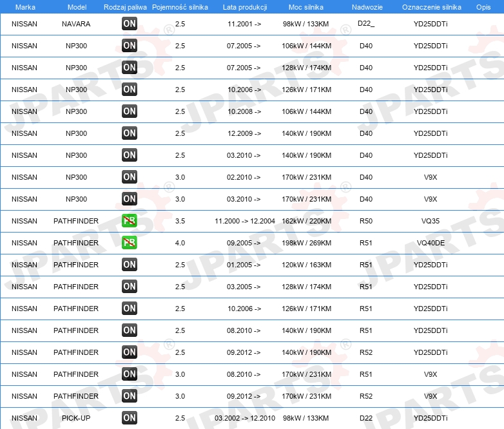The width and height of the screenshot is (504, 429).
Task: Click the 01.2005 -> production date cell
Action: pyautogui.click(x=244, y=265)
